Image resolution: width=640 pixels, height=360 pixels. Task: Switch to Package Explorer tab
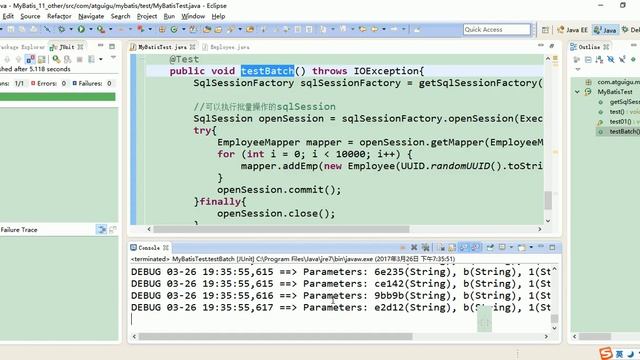click(x=22, y=47)
